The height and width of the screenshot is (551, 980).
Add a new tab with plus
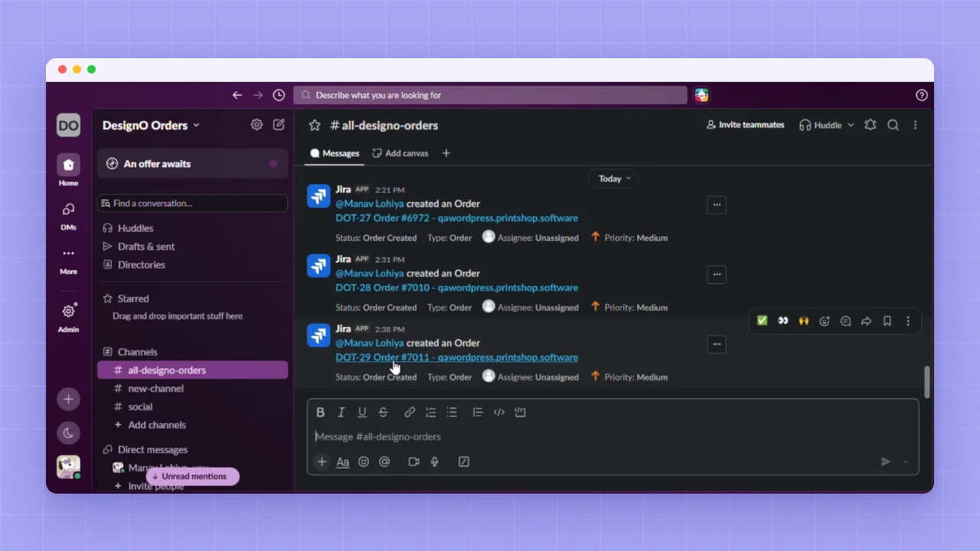(x=446, y=153)
